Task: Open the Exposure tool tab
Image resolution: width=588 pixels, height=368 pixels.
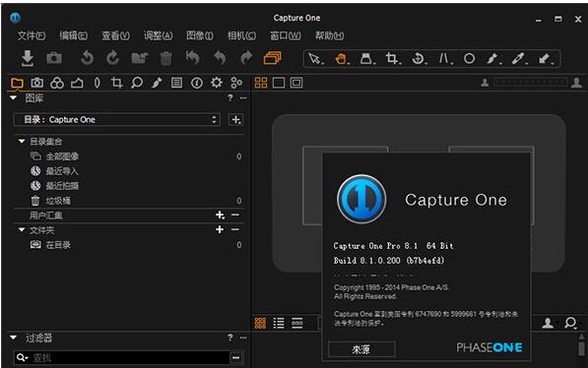Action: [77, 83]
